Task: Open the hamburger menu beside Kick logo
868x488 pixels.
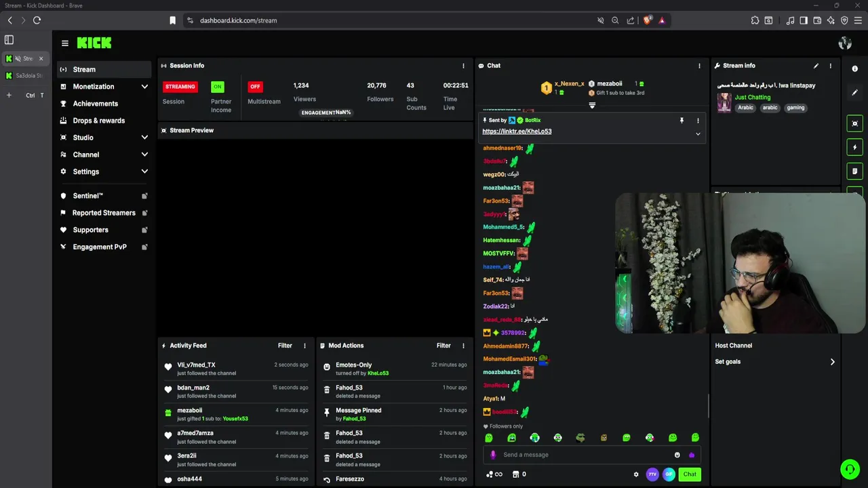Action: (65, 43)
